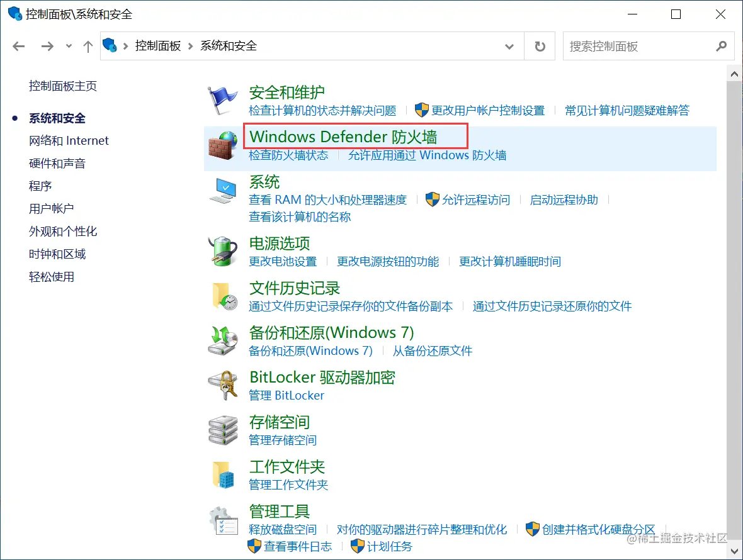Open 从备份还原文件 link

[x=432, y=350]
